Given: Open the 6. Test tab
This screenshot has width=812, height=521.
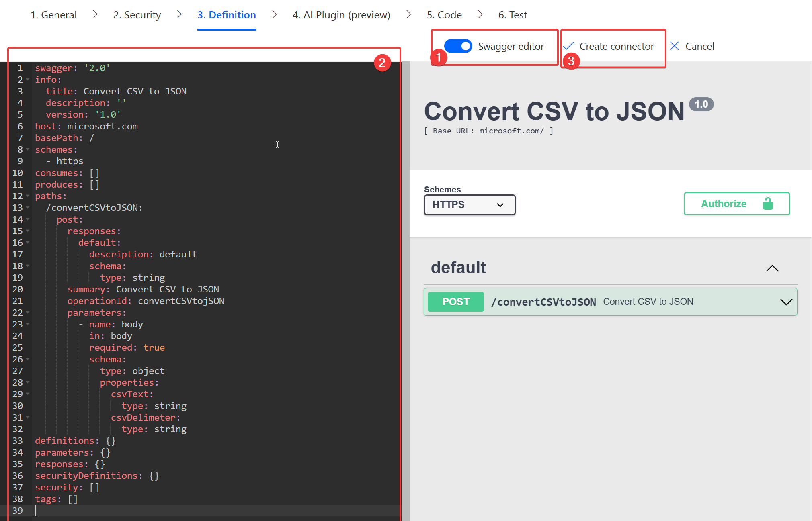Looking at the screenshot, I should click(x=513, y=15).
